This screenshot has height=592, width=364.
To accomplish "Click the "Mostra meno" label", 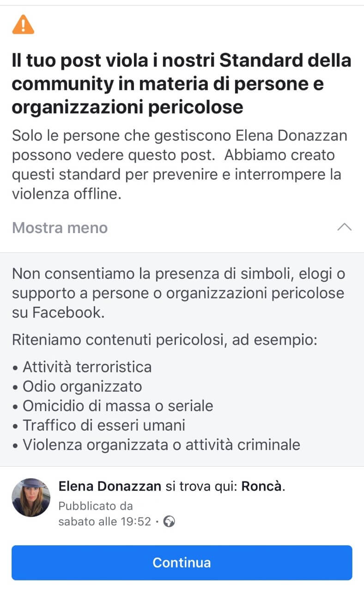I will (x=60, y=228).
